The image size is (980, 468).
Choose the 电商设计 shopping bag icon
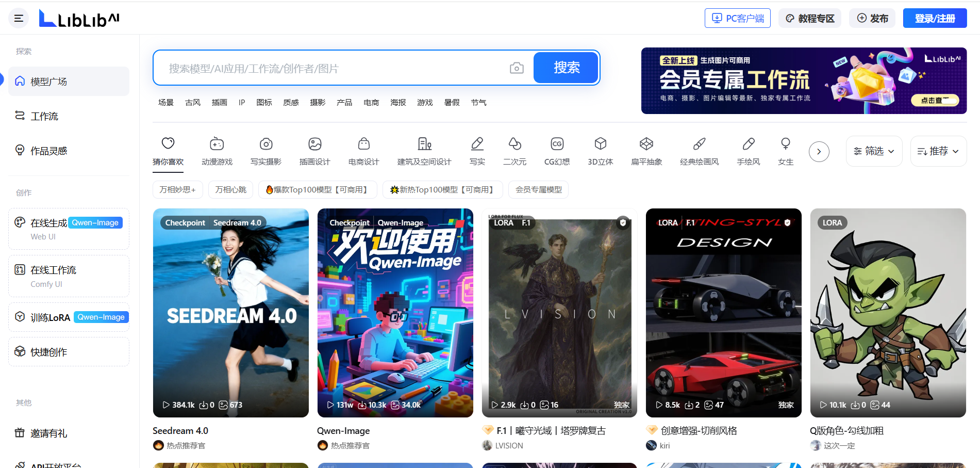[363, 144]
